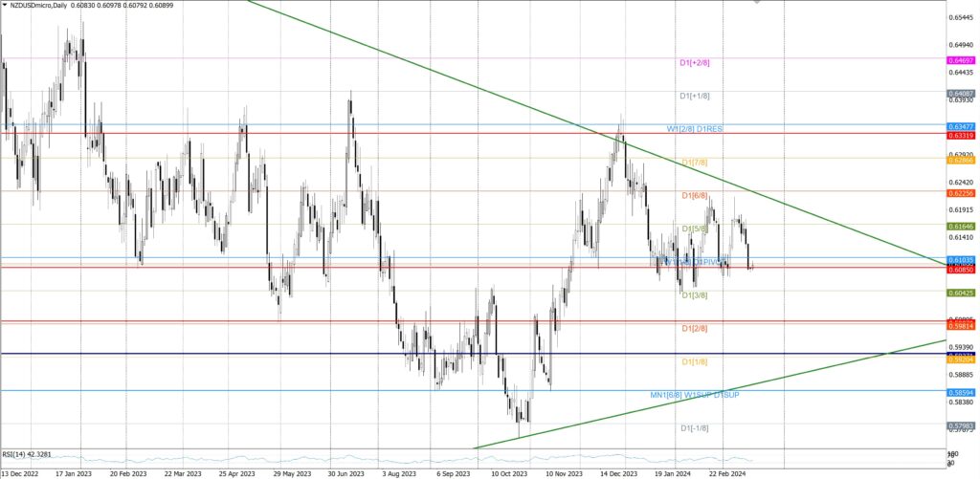
Task: Select the orange D1[7/8] level label
Action: (x=695, y=163)
